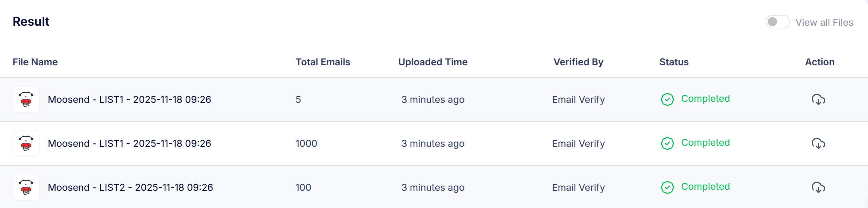
Task: Click Moosend logo in 1000-email row
Action: point(26,143)
